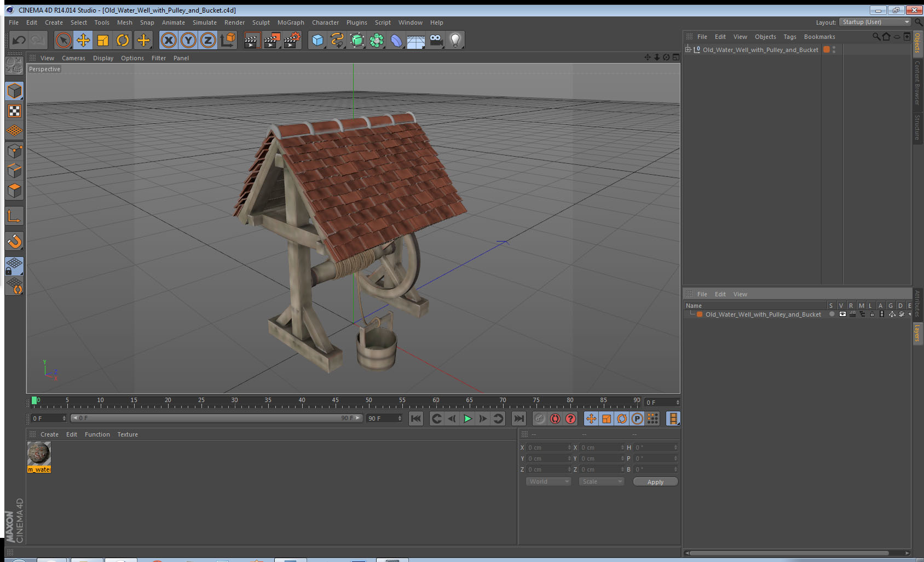This screenshot has width=924, height=562.
Task: Open the MoGraph menu
Action: [291, 22]
